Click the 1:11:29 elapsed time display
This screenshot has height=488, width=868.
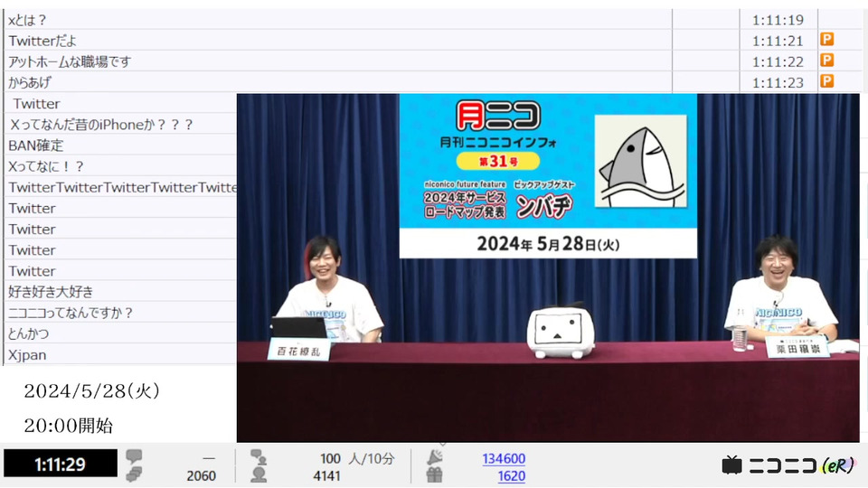coord(61,464)
